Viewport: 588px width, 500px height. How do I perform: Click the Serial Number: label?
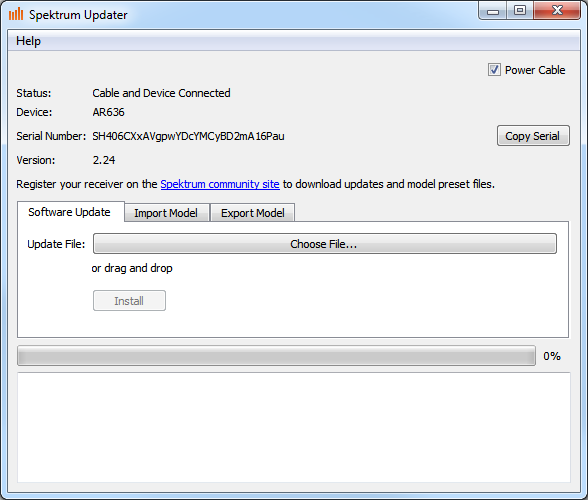51,136
